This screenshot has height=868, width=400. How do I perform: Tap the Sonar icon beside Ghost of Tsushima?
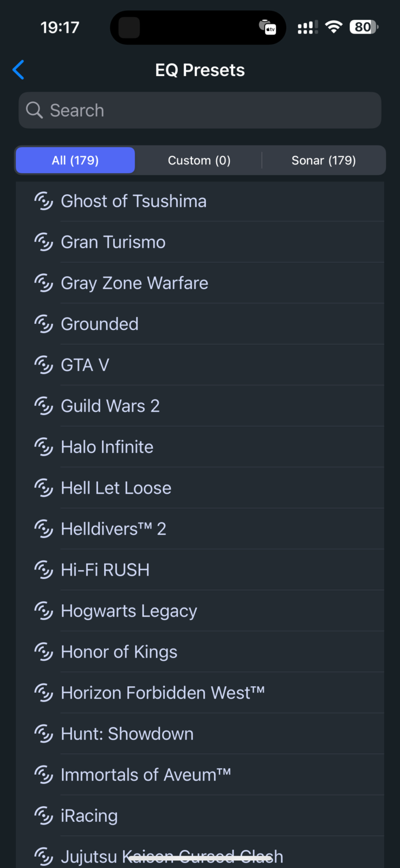click(43, 201)
